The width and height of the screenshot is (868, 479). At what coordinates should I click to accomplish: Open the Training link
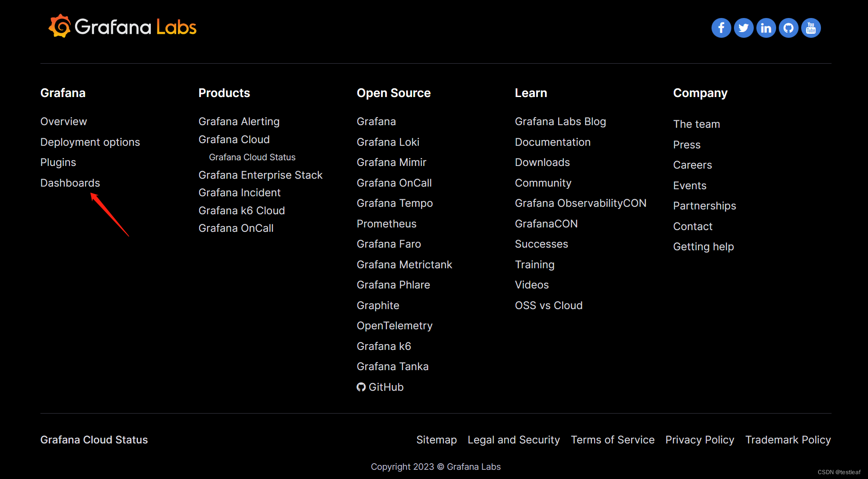pyautogui.click(x=535, y=264)
